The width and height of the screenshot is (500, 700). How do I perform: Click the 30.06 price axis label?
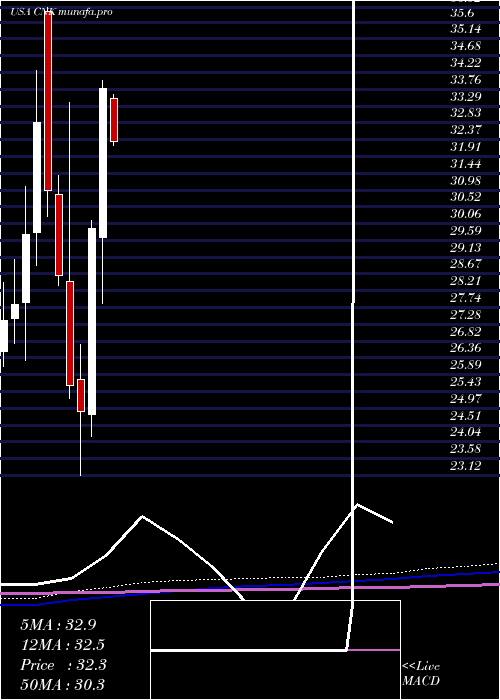(x=466, y=214)
